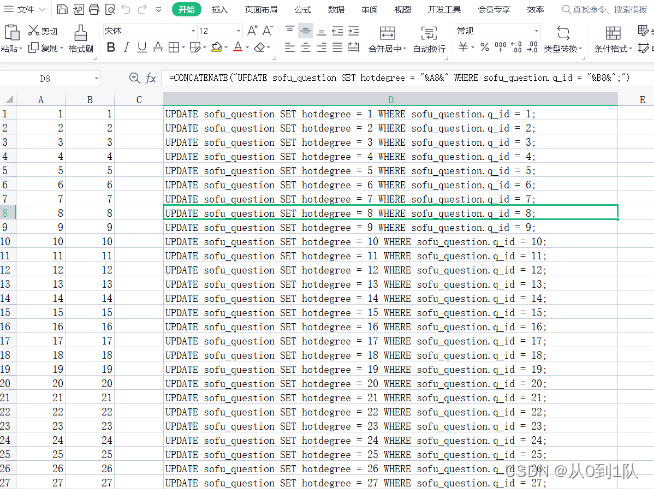The height and width of the screenshot is (489, 654).
Task: Click the increase decimal places icon
Action: pyautogui.click(x=516, y=47)
